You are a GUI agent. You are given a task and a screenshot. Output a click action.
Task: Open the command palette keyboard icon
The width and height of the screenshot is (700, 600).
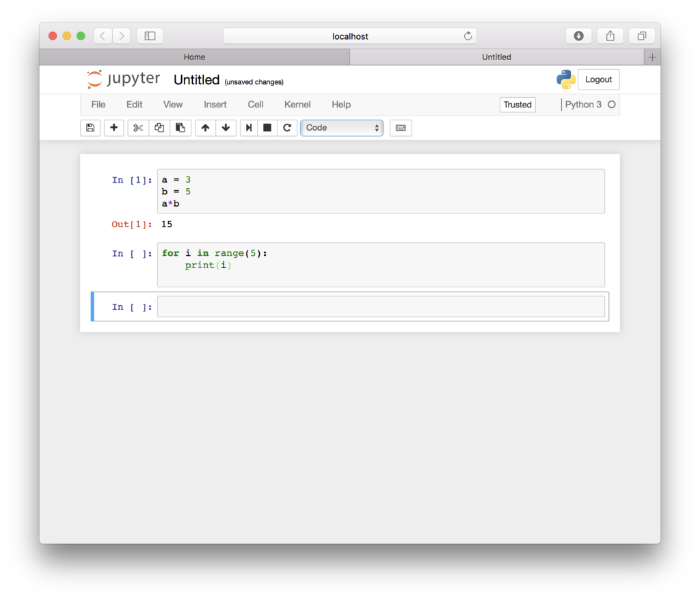tap(401, 128)
